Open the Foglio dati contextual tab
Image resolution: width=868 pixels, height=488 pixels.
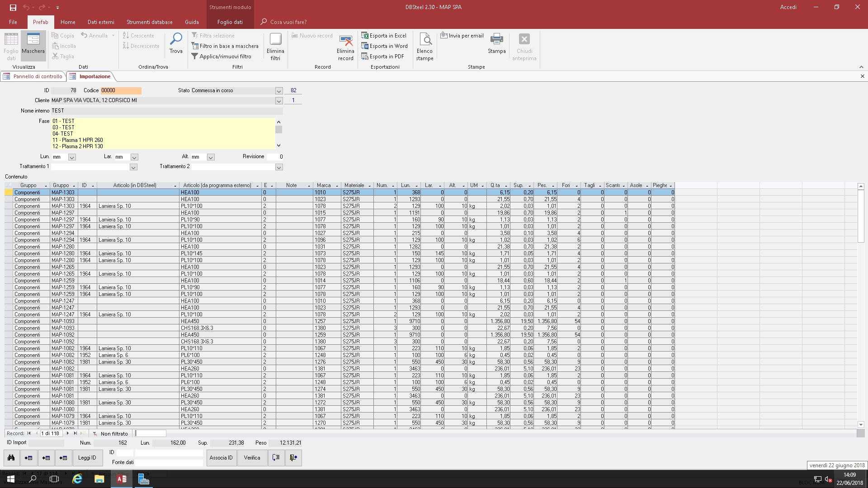(230, 22)
